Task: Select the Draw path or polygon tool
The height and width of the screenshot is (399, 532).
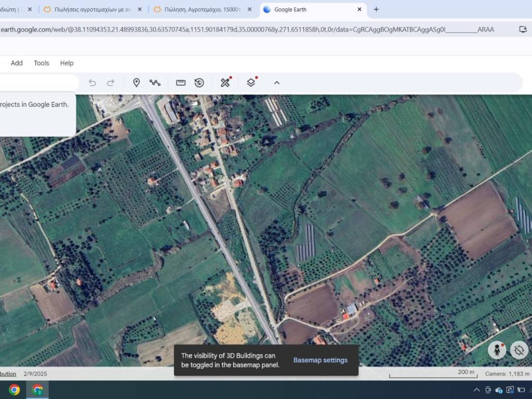Action: pos(155,83)
